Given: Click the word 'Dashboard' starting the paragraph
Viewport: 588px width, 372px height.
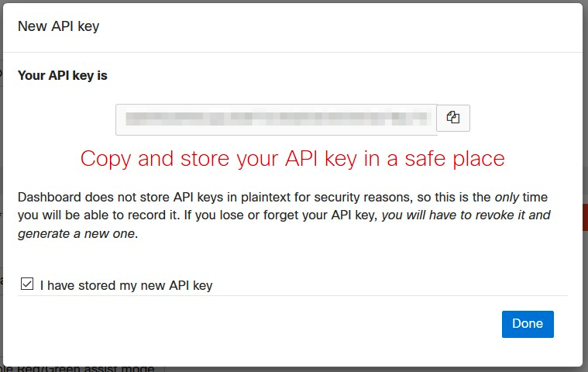Looking at the screenshot, I should (50, 198).
